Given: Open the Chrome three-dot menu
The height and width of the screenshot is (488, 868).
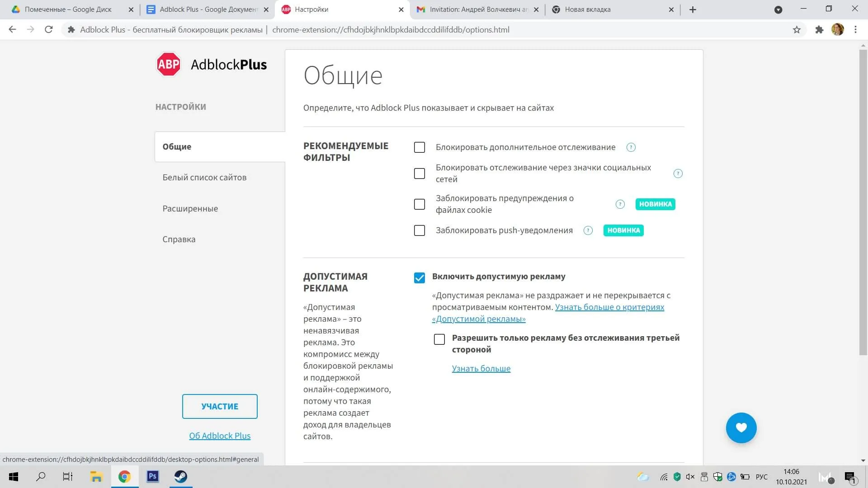Looking at the screenshot, I should pyautogui.click(x=855, y=30).
